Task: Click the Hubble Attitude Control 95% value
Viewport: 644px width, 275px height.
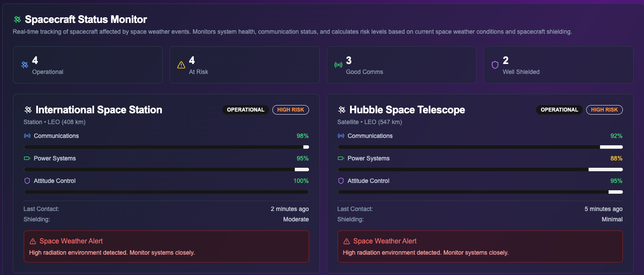Action: [616, 181]
